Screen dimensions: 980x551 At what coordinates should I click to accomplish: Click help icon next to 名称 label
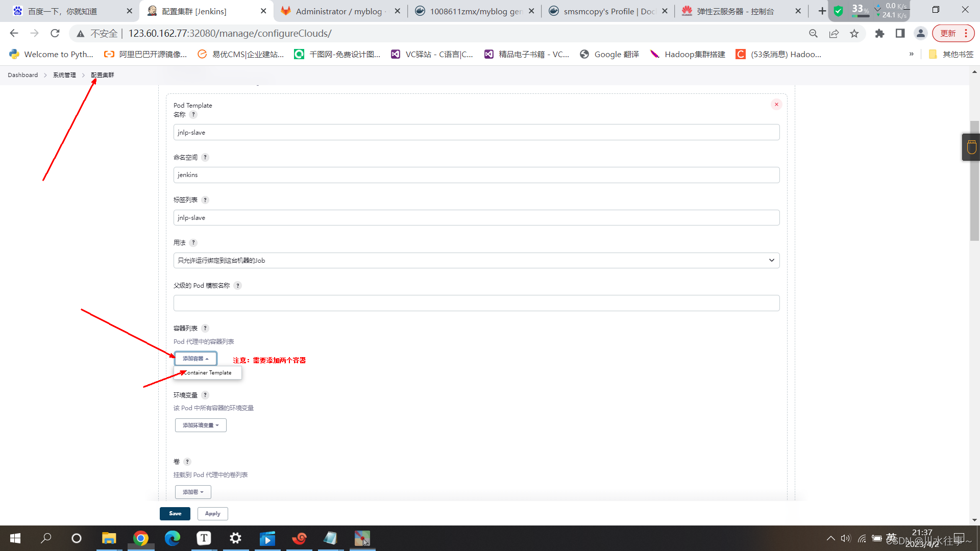(x=193, y=115)
